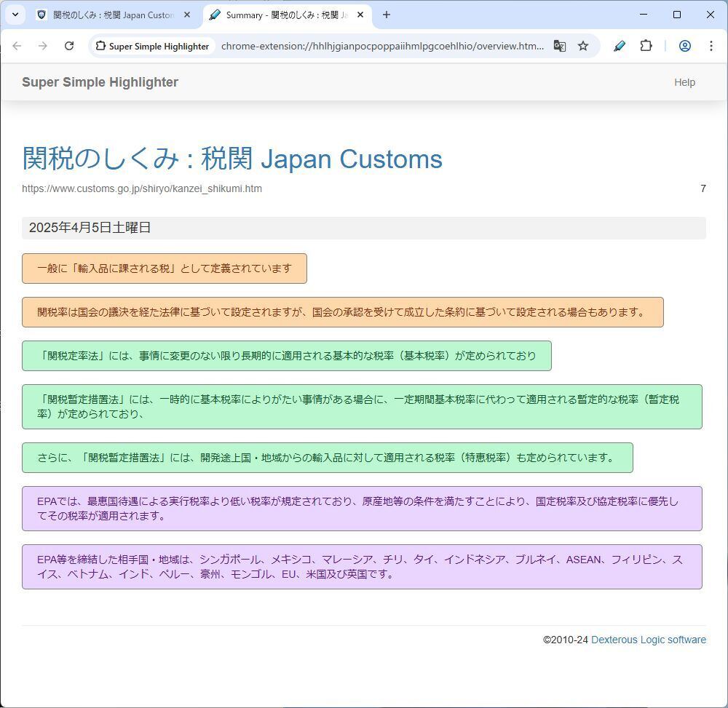The image size is (728, 708).
Task: Close the Chrome window
Action: click(711, 15)
